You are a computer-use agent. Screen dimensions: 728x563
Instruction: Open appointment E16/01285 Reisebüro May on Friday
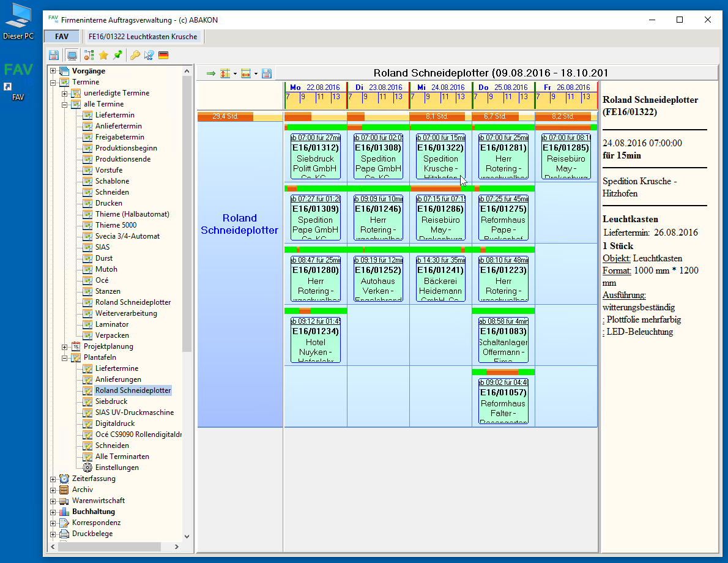click(566, 157)
